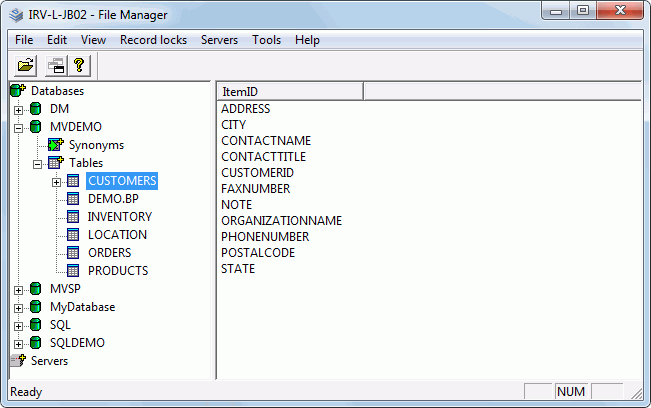Click the MVSP database cylinder icon
This screenshot has width=651, height=408.
(36, 288)
